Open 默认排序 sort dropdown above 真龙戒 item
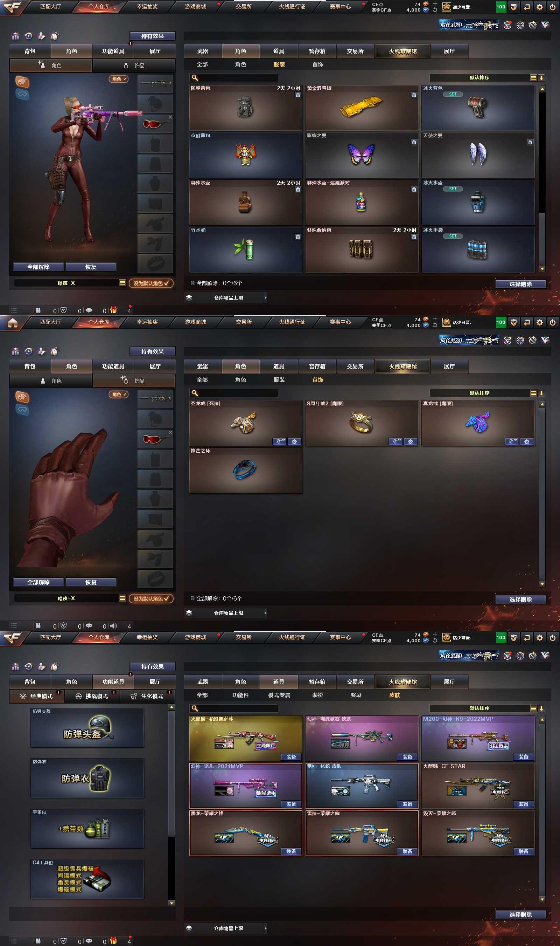This screenshot has width=560, height=946. click(x=479, y=393)
